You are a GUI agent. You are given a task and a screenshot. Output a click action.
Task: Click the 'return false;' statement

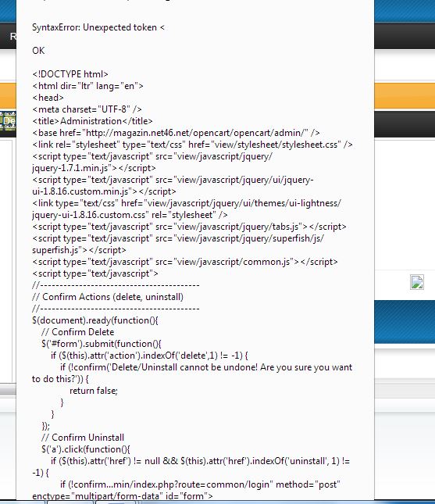[x=94, y=391]
